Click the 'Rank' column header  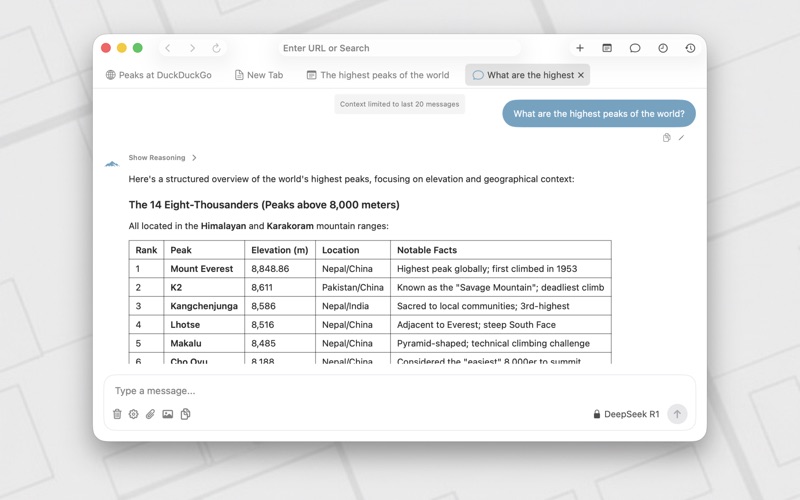tap(146, 250)
